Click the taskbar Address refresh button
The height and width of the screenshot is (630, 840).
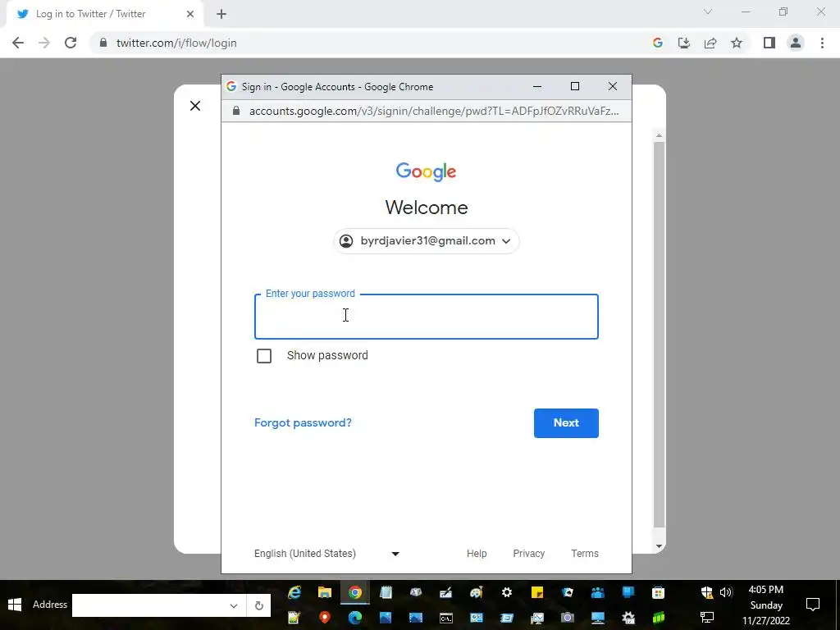coord(258,605)
